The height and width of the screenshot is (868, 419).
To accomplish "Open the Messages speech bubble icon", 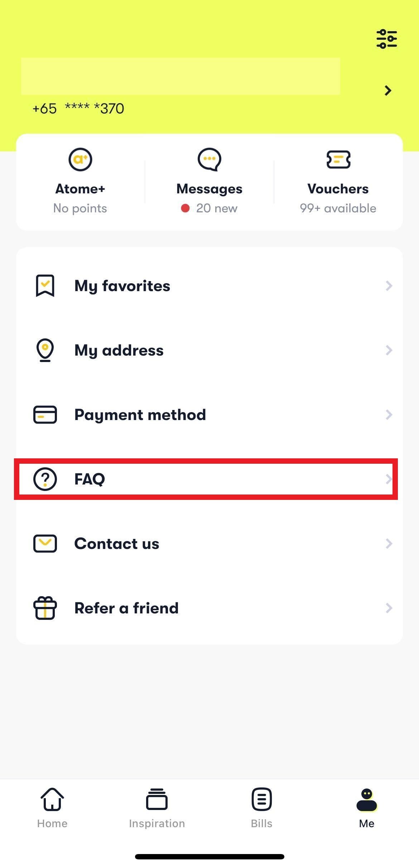I will pos(209,159).
